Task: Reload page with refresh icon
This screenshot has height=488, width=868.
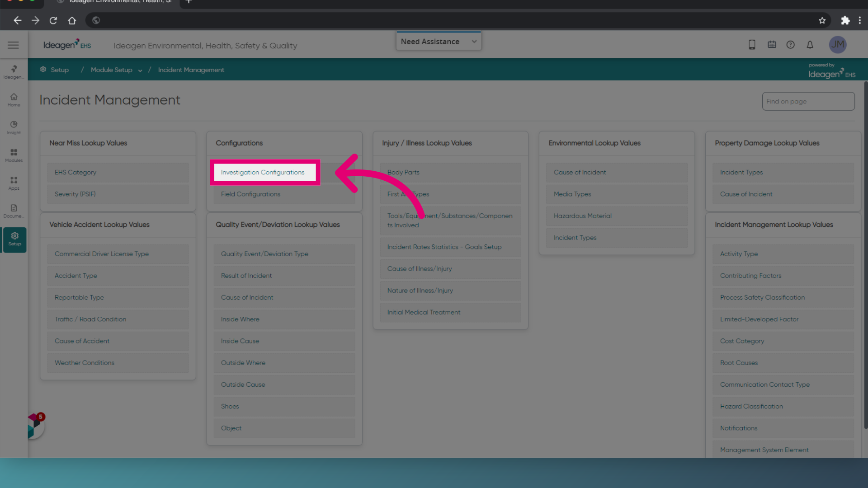Action: point(53,20)
